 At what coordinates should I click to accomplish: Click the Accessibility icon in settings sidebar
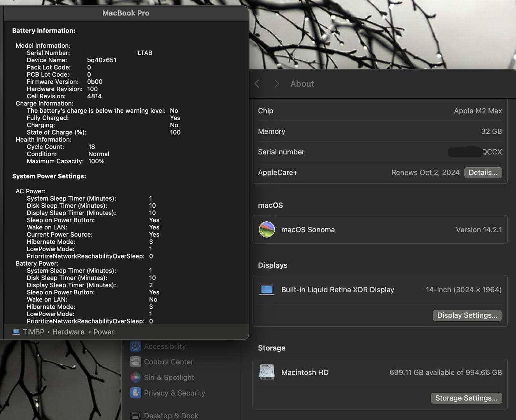(x=135, y=346)
